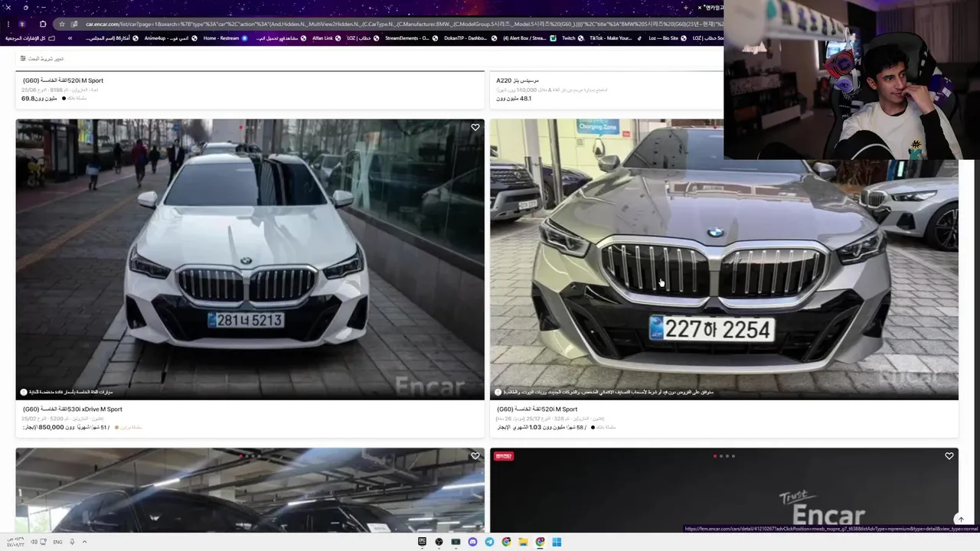Open a new browser tab
This screenshot has width=980, height=551.
click(x=686, y=7)
